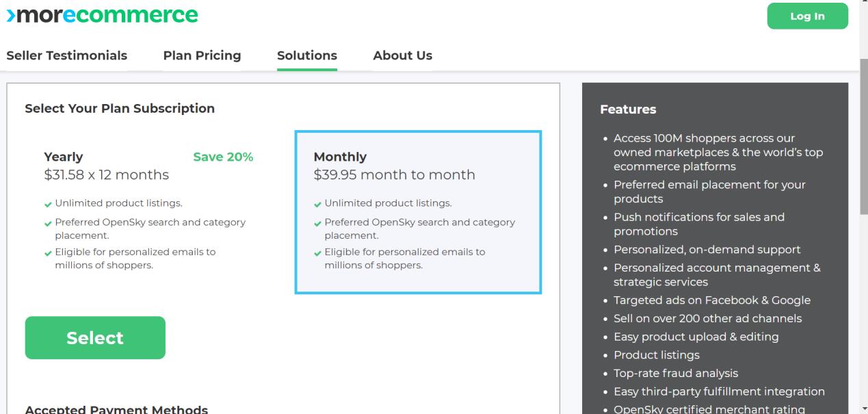The image size is (868, 414).
Task: Click checkmark beside Monthly personalized emails feature
Action: pos(318,253)
